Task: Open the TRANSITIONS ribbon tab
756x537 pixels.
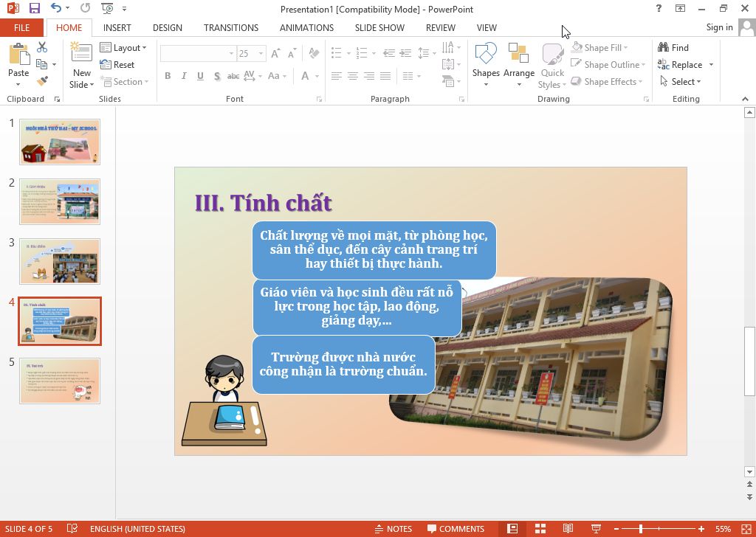Action: 231,27
